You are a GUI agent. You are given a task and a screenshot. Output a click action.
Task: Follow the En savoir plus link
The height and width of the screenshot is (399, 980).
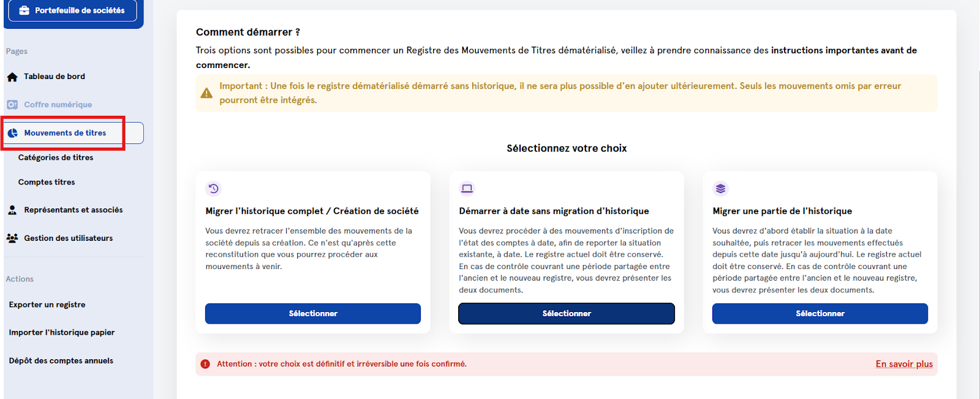(904, 364)
